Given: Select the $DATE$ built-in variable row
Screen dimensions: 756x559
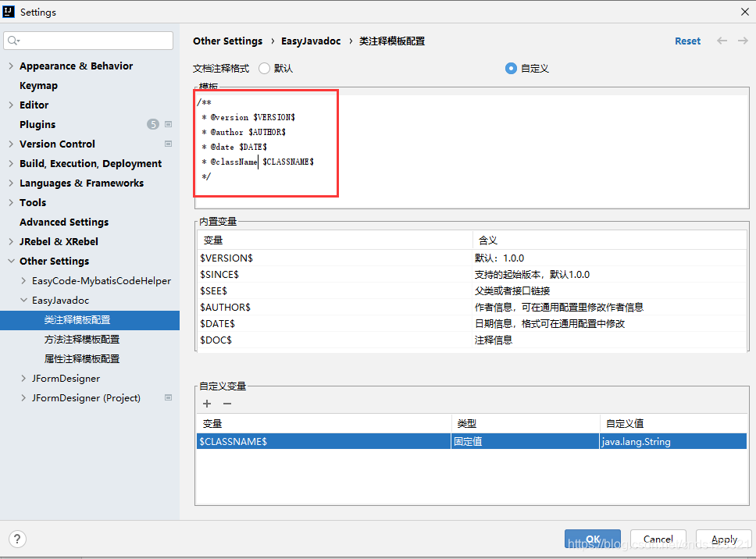Looking at the screenshot, I should (472, 323).
